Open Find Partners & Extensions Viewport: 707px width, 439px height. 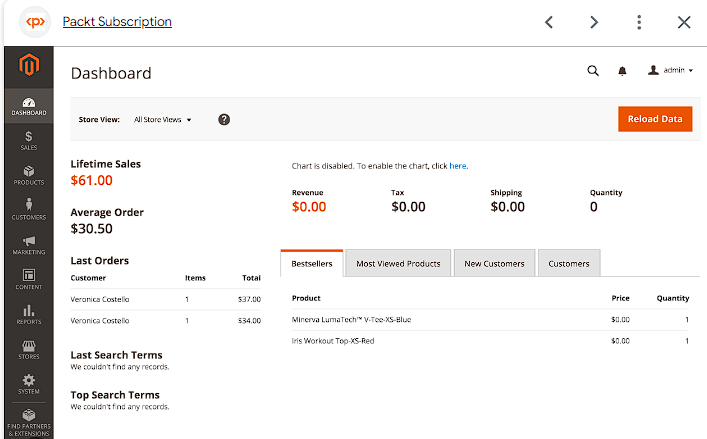(29, 422)
